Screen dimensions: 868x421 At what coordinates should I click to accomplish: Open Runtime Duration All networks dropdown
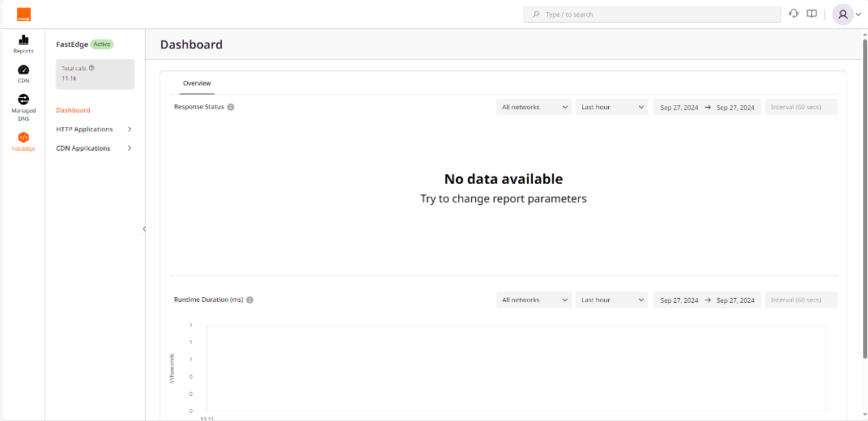point(534,300)
